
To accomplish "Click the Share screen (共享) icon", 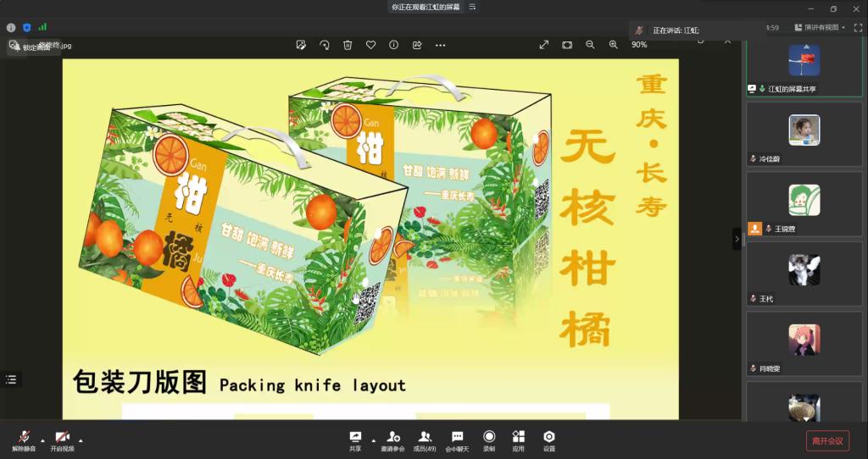I will (x=355, y=439).
